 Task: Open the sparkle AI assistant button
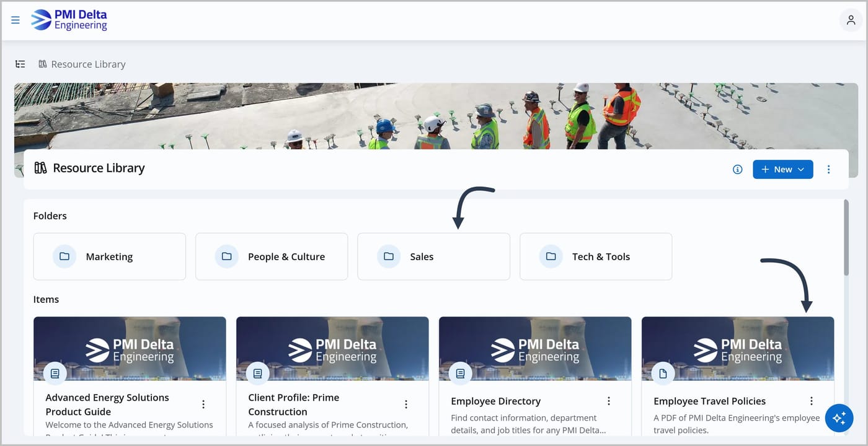[x=839, y=418]
